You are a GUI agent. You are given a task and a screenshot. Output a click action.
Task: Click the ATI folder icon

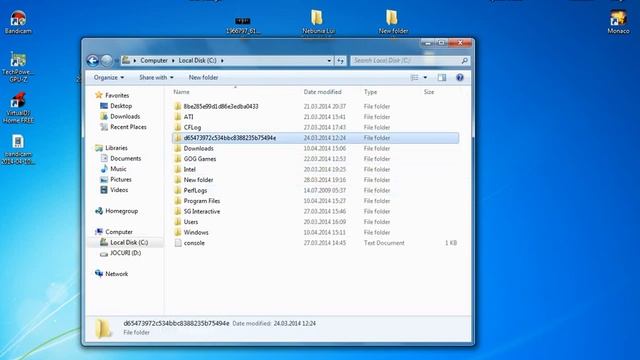(178, 117)
